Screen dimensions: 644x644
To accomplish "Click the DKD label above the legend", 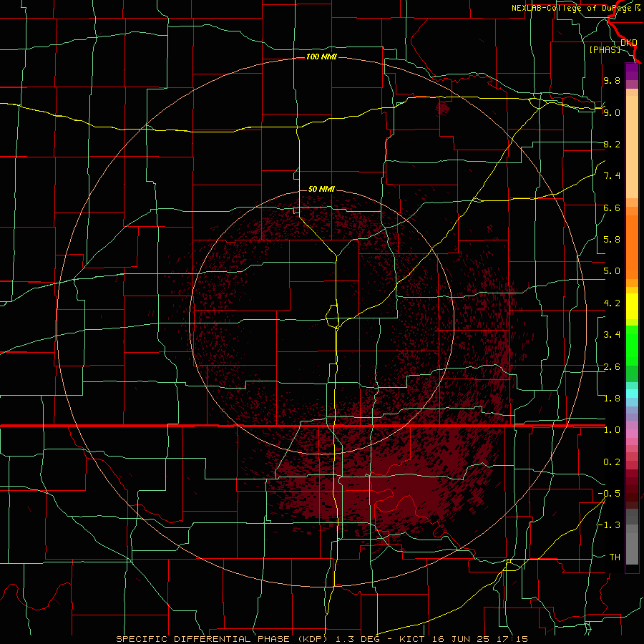I will tap(629, 43).
